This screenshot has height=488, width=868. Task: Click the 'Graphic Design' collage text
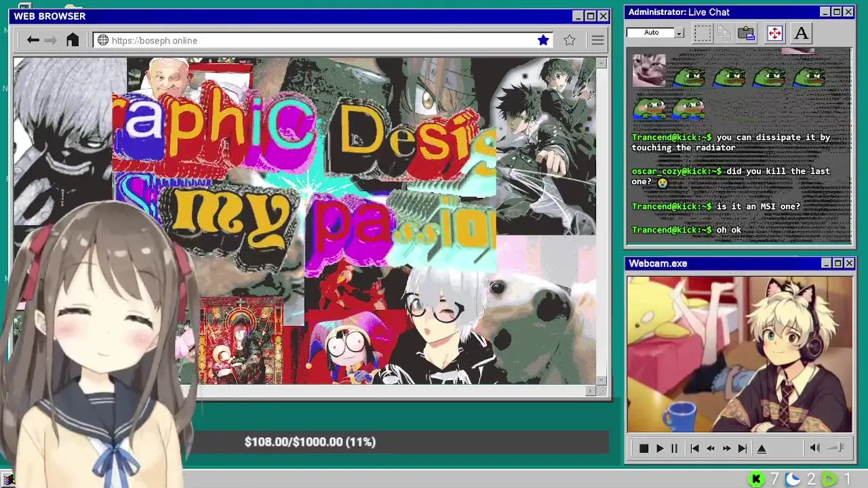click(x=305, y=132)
